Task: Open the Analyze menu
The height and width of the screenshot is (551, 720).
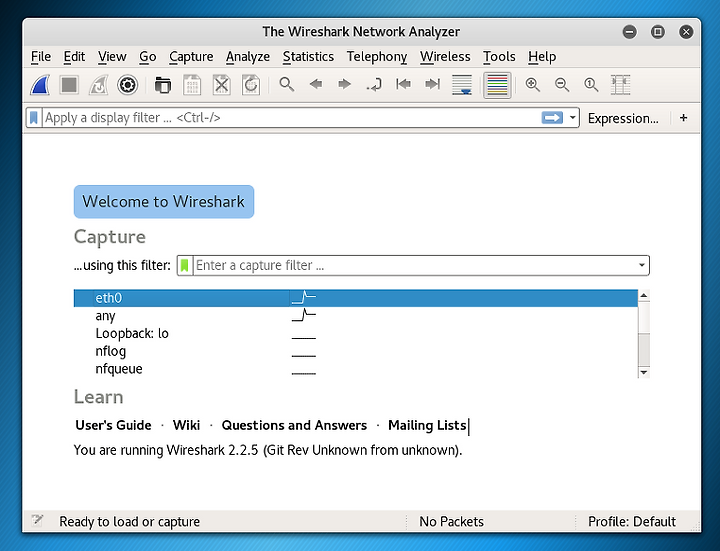Action: click(248, 56)
